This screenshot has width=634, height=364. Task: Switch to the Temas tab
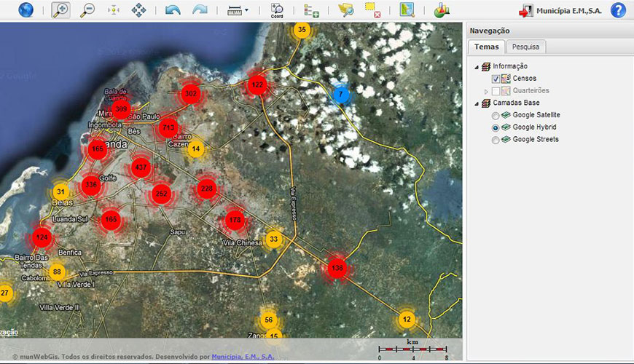[x=486, y=47]
